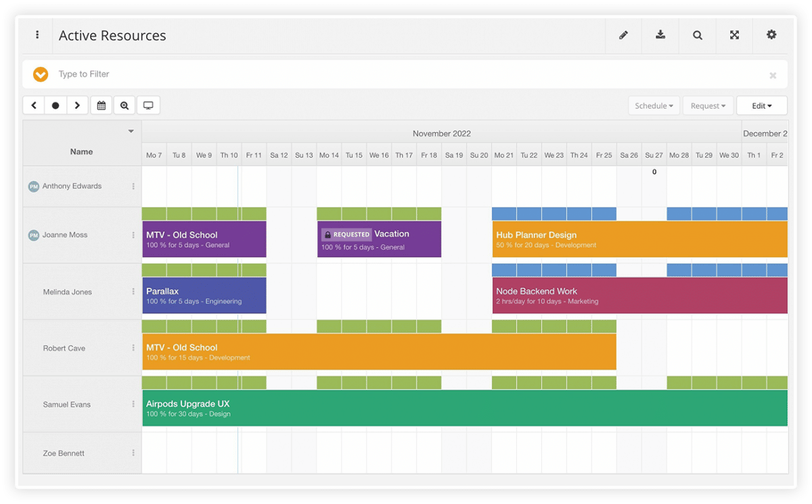Open the Request dropdown

tap(708, 106)
